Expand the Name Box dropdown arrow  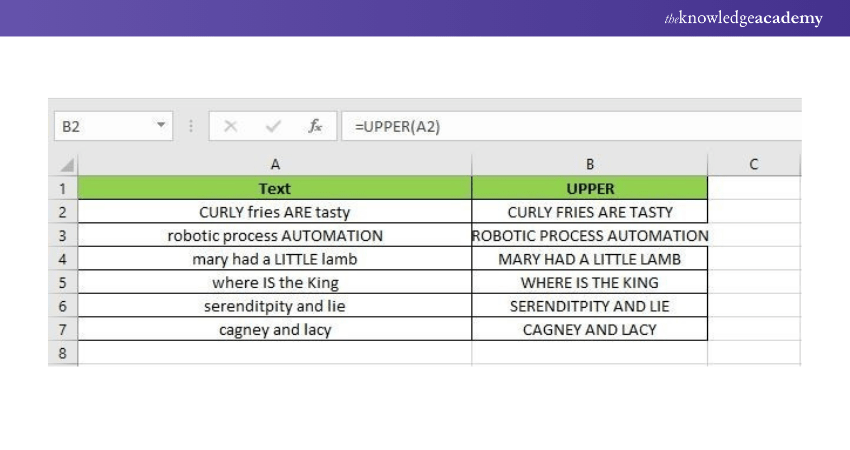[x=161, y=126]
